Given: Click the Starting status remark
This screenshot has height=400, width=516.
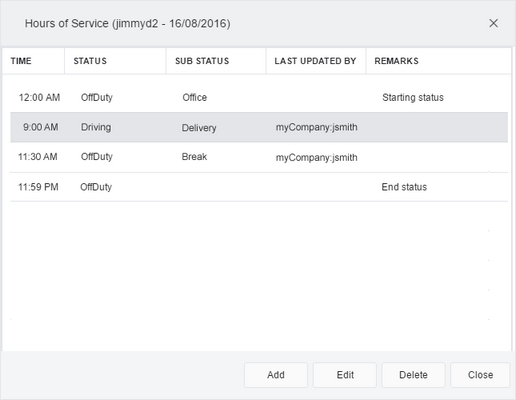Looking at the screenshot, I should point(413,97).
